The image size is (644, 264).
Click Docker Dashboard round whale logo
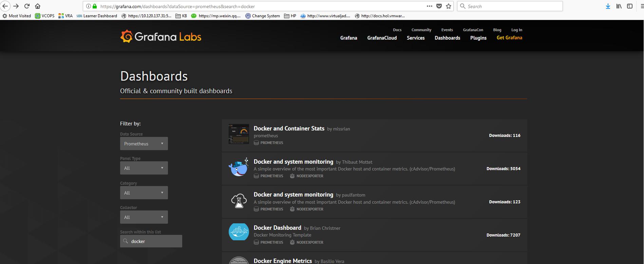[239, 231]
